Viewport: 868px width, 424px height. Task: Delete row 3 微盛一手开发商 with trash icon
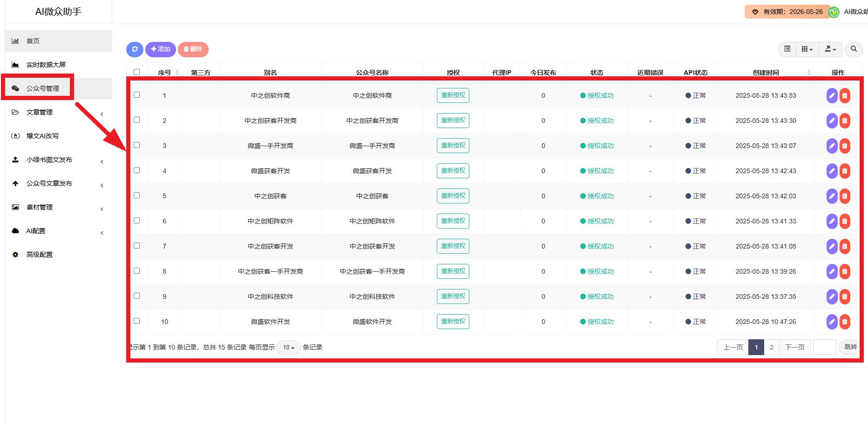845,146
